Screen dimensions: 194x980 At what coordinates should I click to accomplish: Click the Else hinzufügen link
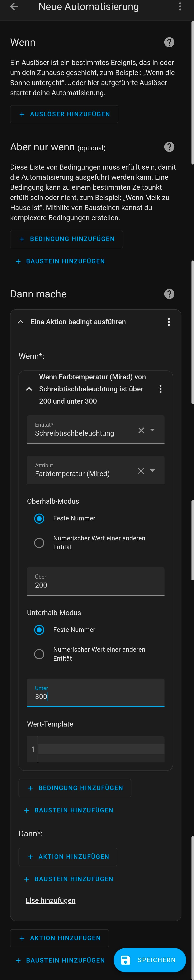[x=51, y=900]
